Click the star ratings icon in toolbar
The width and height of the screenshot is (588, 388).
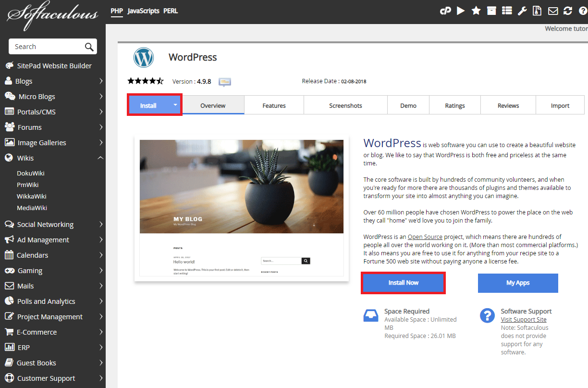click(x=476, y=11)
